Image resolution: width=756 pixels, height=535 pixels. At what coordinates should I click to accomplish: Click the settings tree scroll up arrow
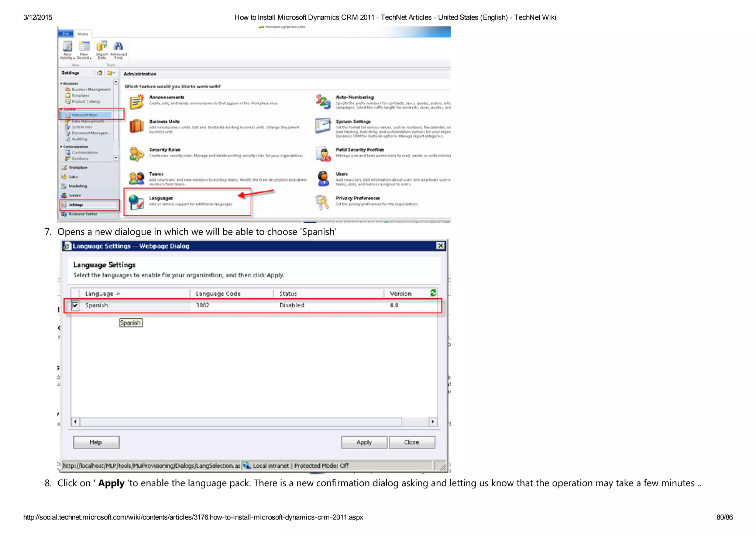(x=116, y=82)
